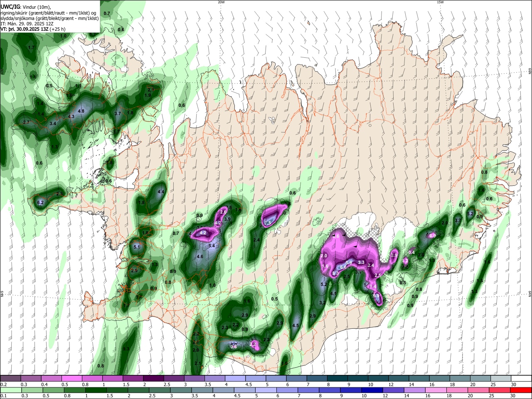The height and width of the screenshot is (399, 532).
Task: Select the upper legend dark teal swatch labeled 9
Action: click(x=358, y=379)
